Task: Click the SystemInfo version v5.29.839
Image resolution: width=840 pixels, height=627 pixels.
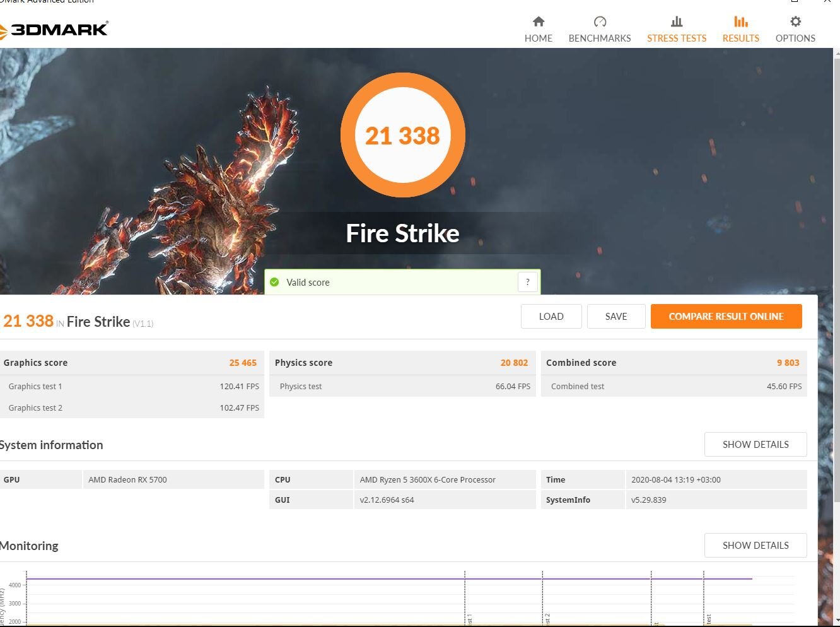Action: coord(648,500)
